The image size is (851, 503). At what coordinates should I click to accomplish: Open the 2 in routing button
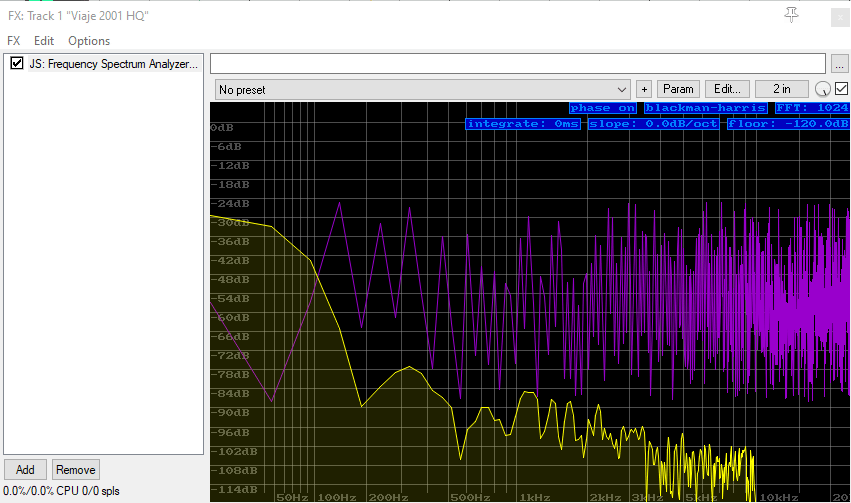point(782,89)
